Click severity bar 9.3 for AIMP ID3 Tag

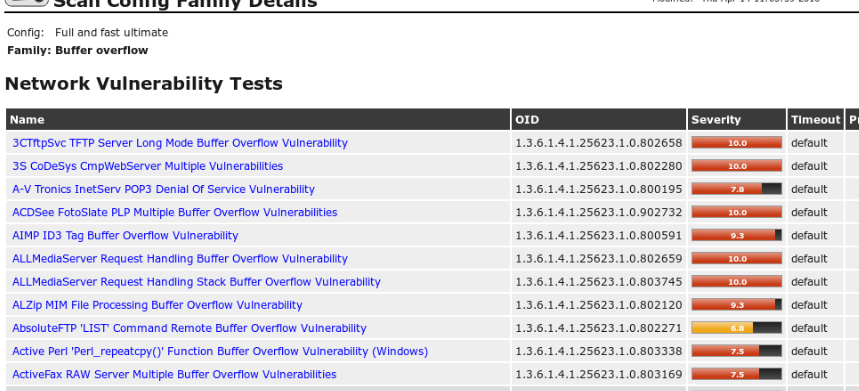(x=737, y=235)
